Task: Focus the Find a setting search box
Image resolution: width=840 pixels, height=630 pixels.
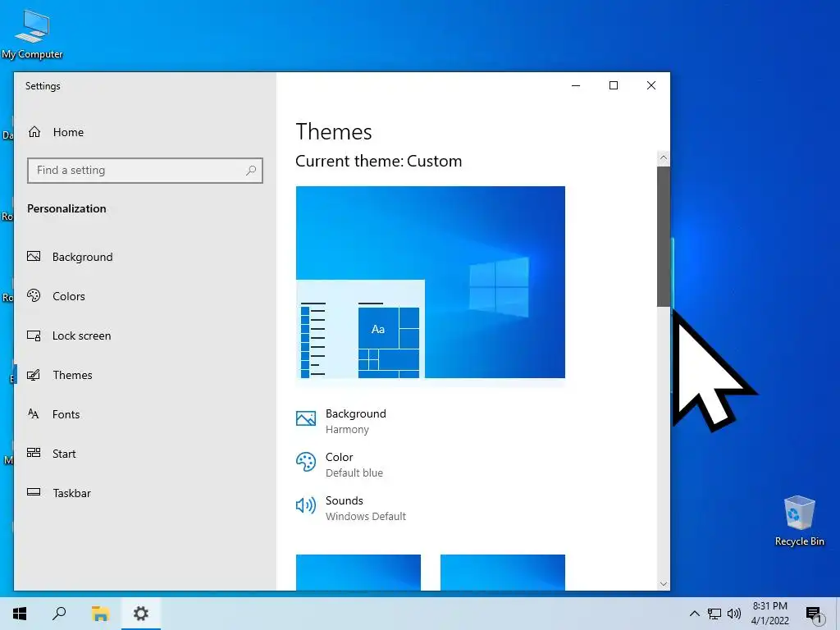Action: [x=144, y=171]
